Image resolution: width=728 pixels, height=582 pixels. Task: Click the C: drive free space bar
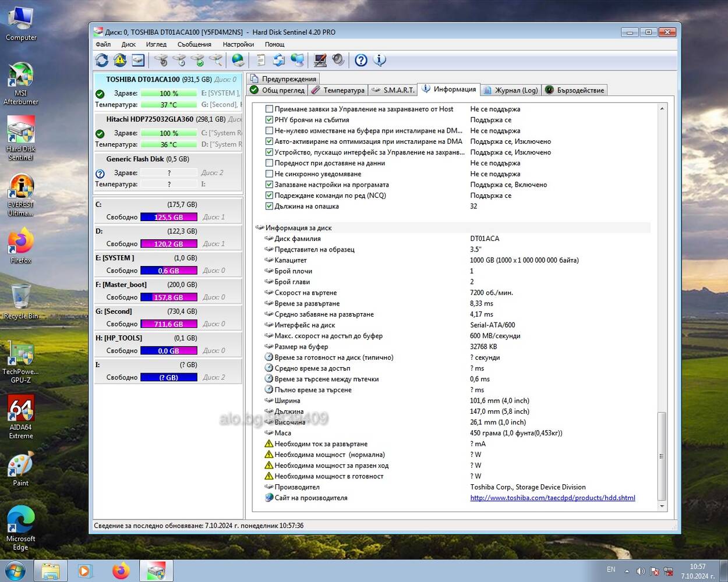pos(169,217)
